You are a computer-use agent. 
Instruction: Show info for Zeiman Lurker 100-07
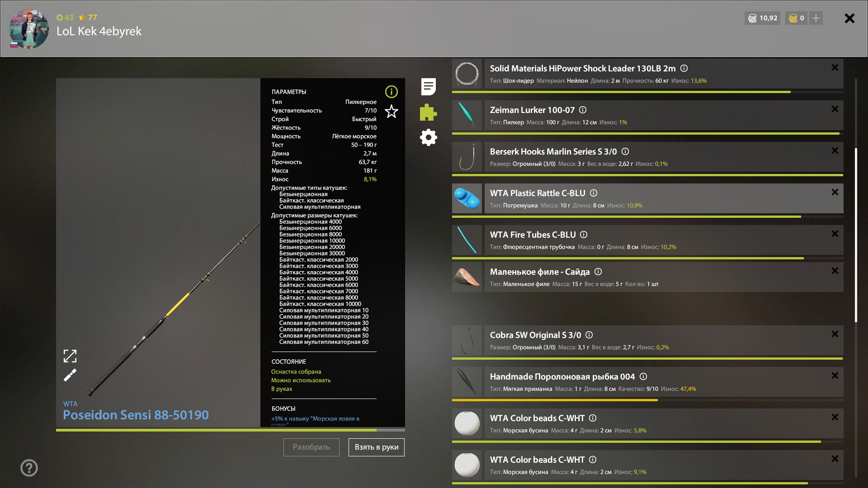tap(583, 110)
